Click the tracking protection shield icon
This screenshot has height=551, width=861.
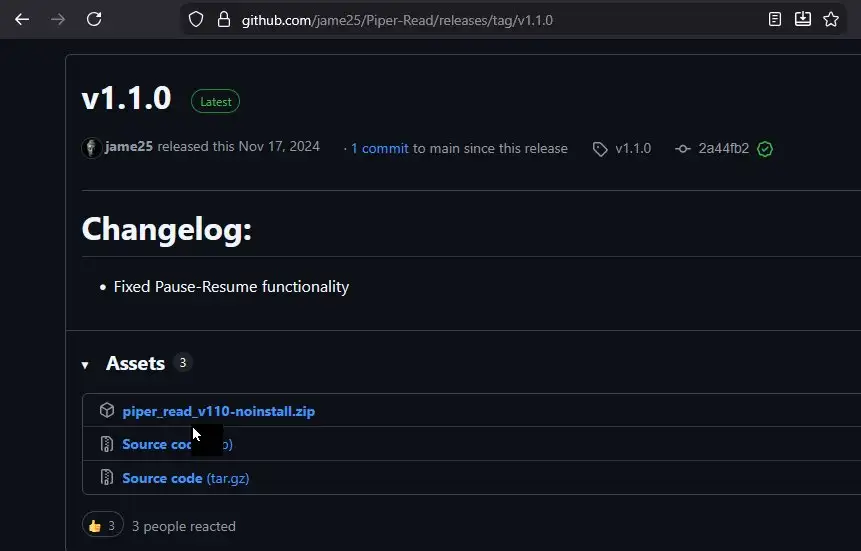[x=196, y=19]
